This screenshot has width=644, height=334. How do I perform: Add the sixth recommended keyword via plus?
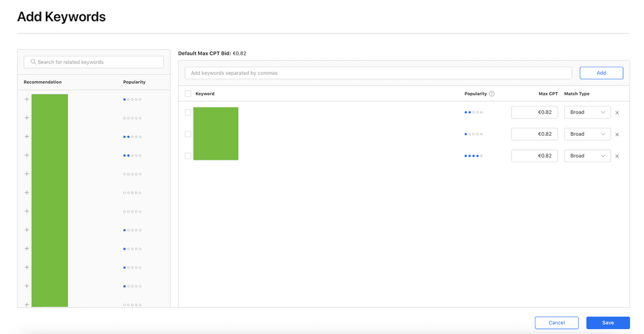tap(26, 192)
